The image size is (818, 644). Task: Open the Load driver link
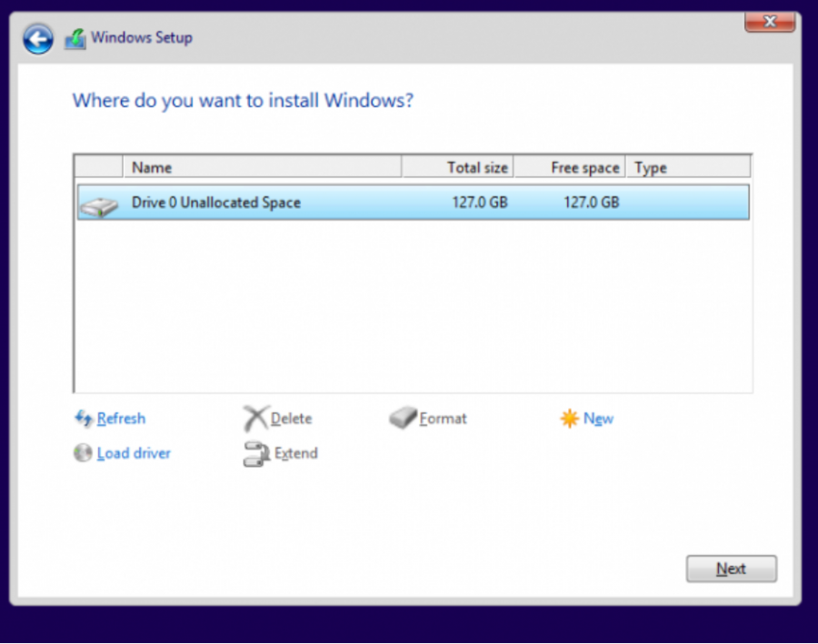pyautogui.click(x=134, y=453)
